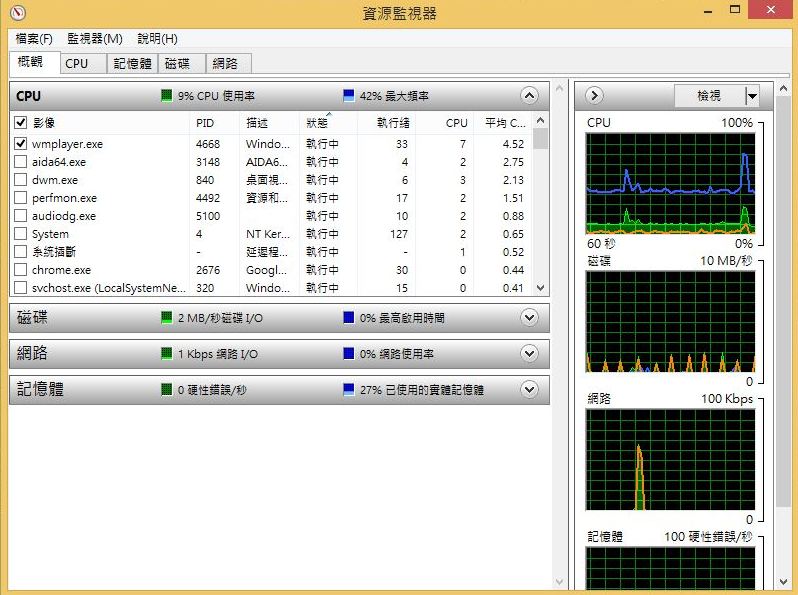Image resolution: width=798 pixels, height=595 pixels.
Task: Select the perfmon.exe process name
Action: [x=64, y=198]
